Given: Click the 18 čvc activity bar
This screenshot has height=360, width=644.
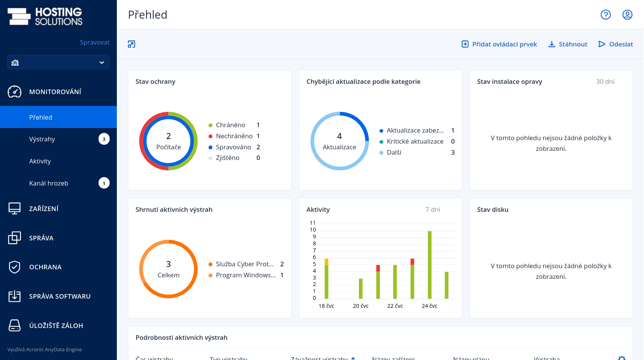Looking at the screenshot, I should coord(327,279).
